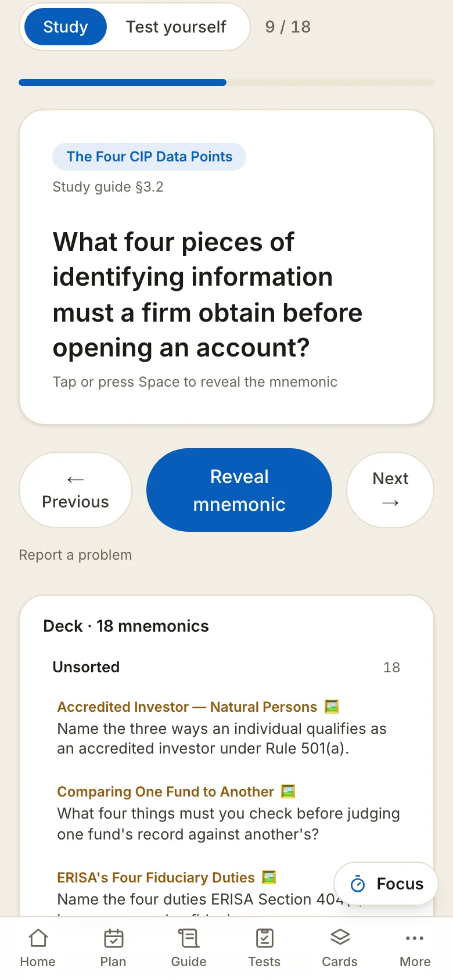Click the Reveal mnemonic button
The width and height of the screenshot is (453, 980).
239,490
